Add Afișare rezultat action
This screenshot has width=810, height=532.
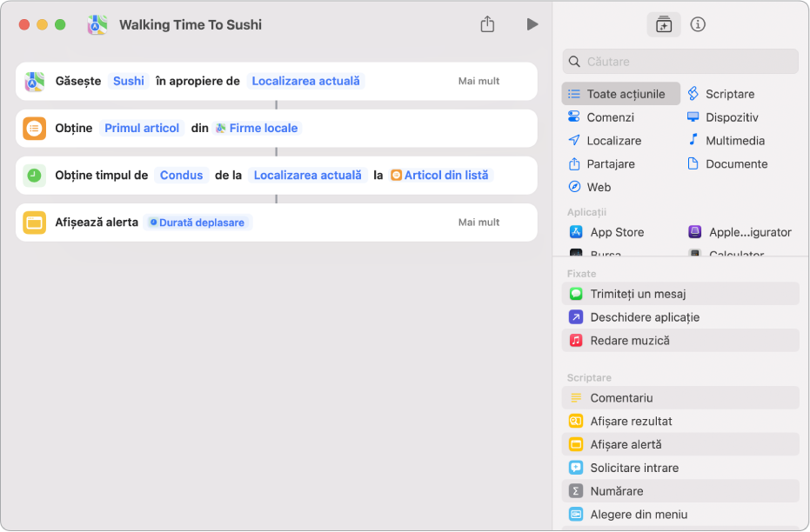680,421
